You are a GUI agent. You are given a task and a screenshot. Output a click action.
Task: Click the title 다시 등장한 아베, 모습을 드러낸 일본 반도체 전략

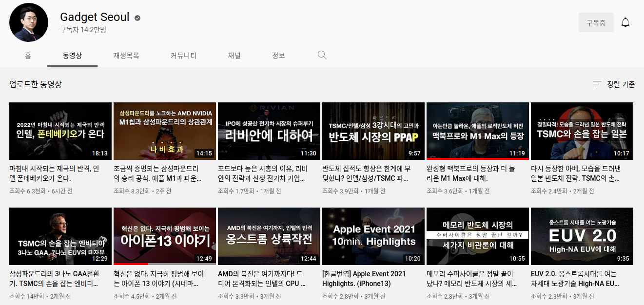click(x=576, y=173)
